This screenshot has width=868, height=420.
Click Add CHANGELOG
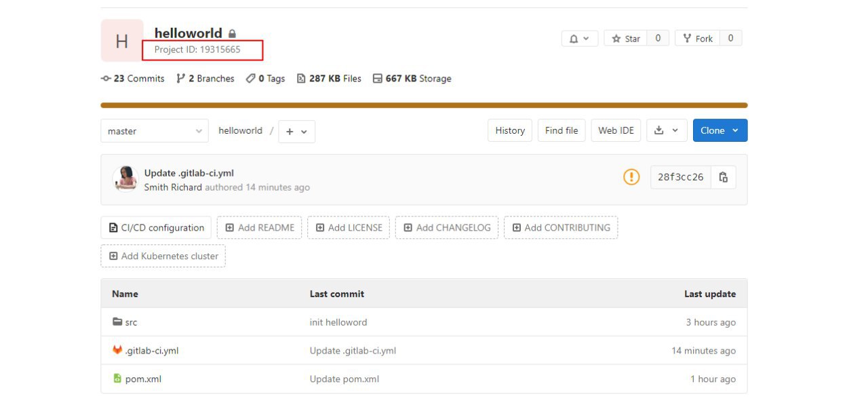click(447, 228)
